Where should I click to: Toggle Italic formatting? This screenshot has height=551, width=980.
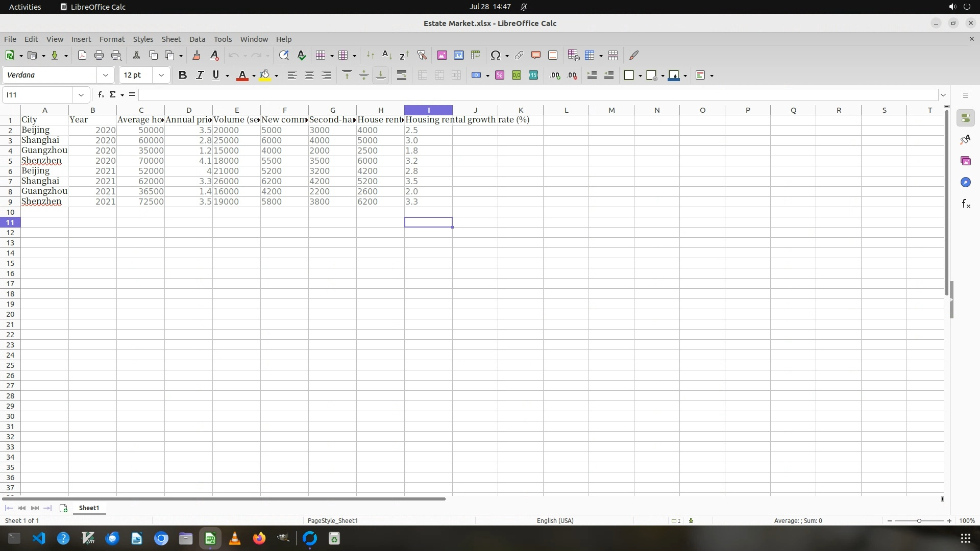(x=200, y=76)
